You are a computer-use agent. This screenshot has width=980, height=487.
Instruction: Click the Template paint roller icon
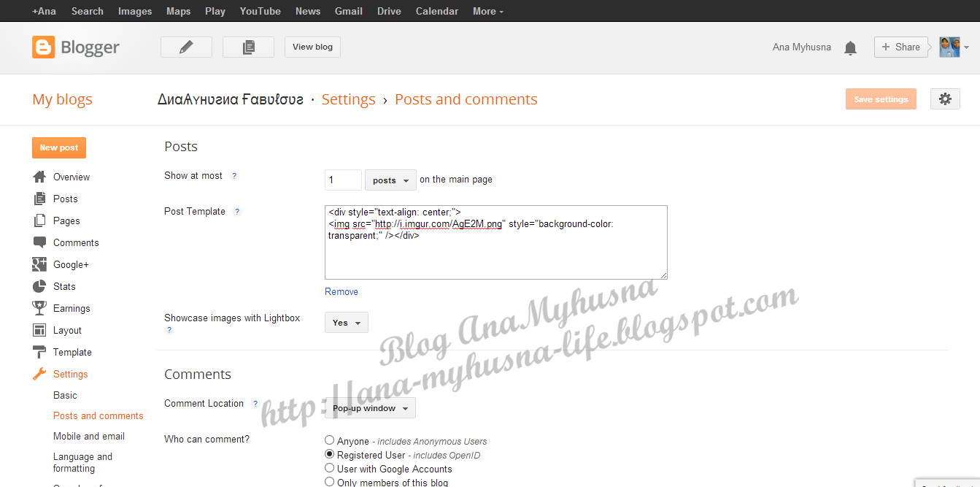39,352
